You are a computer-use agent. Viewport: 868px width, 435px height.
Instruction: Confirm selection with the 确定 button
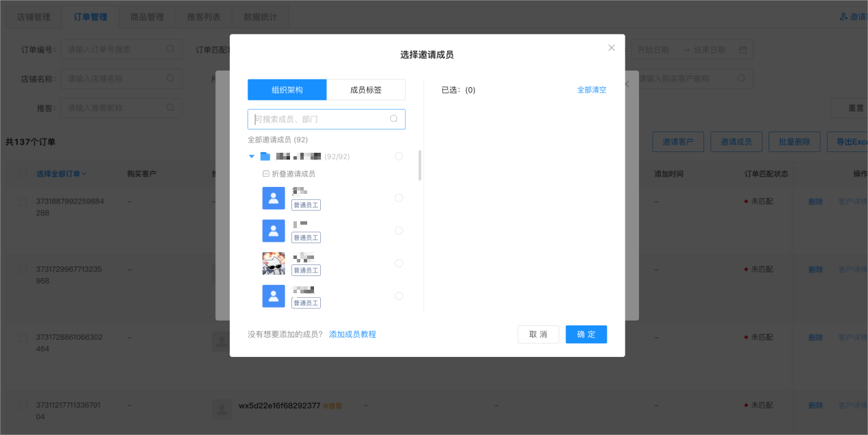click(586, 334)
